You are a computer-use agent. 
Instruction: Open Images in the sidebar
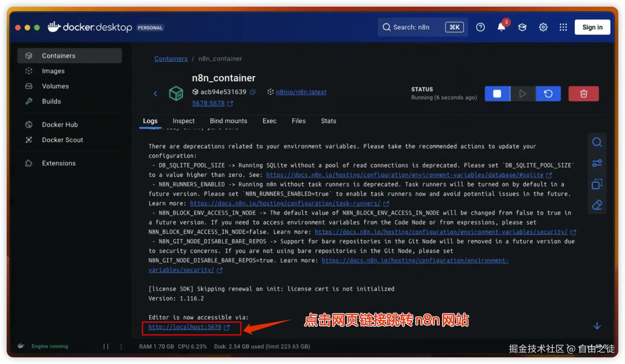(70, 71)
